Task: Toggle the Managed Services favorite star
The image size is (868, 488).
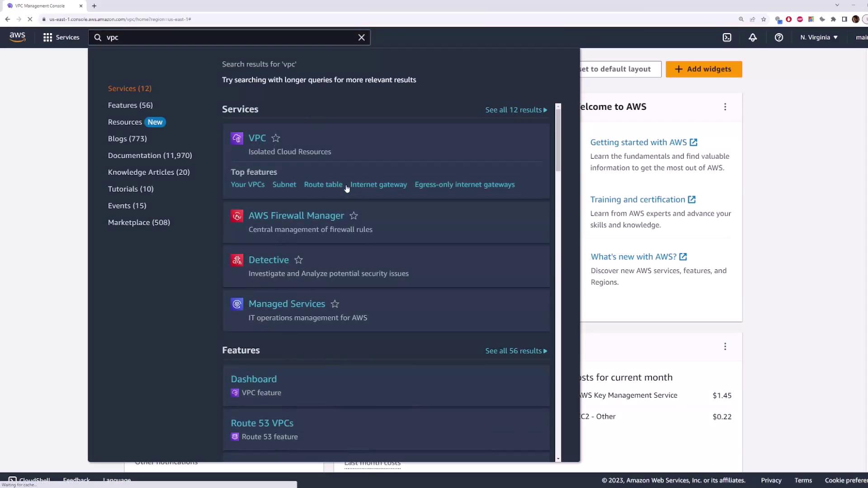Action: (335, 304)
